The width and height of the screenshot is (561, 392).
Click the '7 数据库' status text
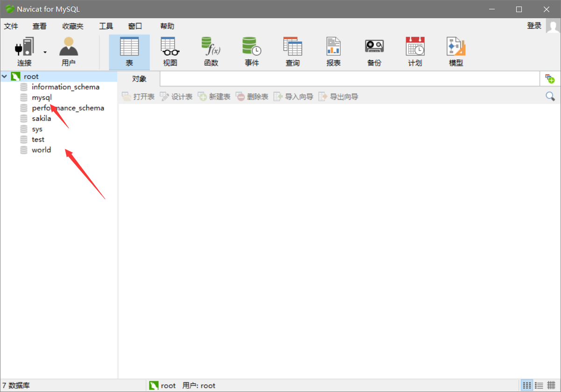(16, 385)
